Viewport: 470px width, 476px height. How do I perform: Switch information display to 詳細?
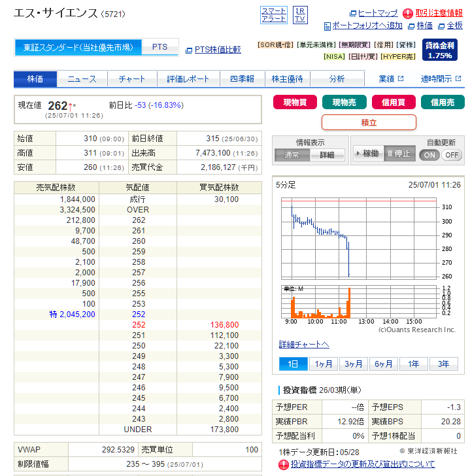[x=327, y=155]
